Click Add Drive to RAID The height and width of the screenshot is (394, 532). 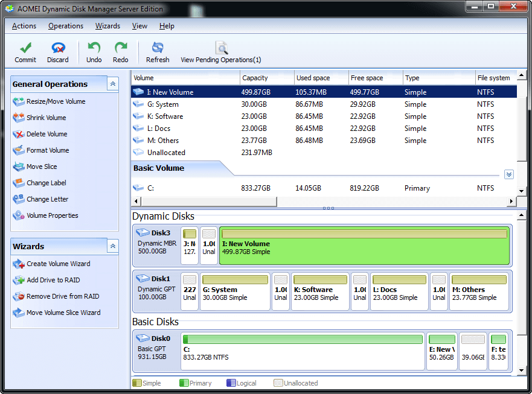pos(53,280)
